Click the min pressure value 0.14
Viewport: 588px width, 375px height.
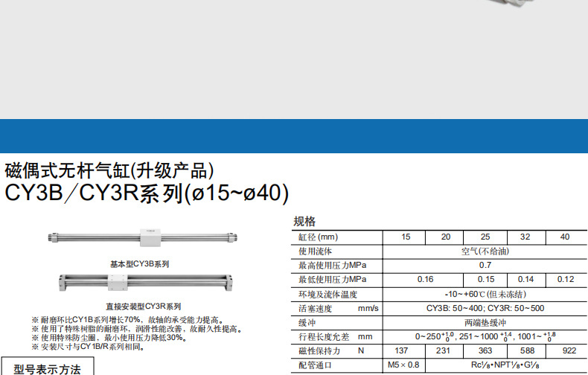525,279
